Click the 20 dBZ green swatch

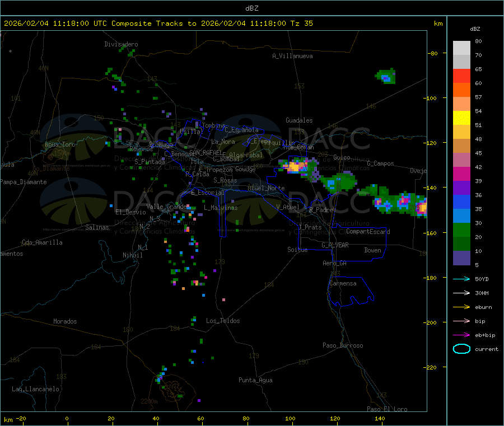coord(461,230)
